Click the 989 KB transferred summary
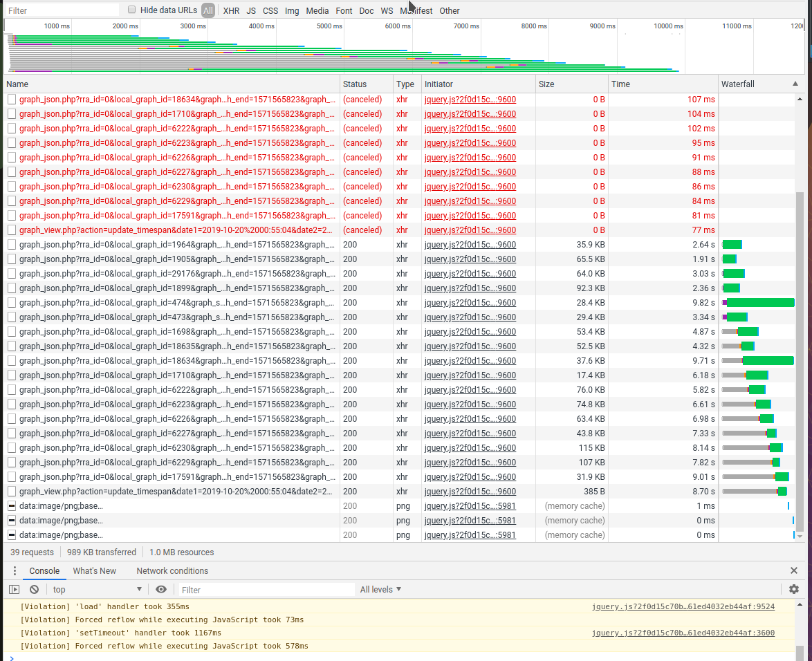This screenshot has height=661, width=812. click(102, 552)
